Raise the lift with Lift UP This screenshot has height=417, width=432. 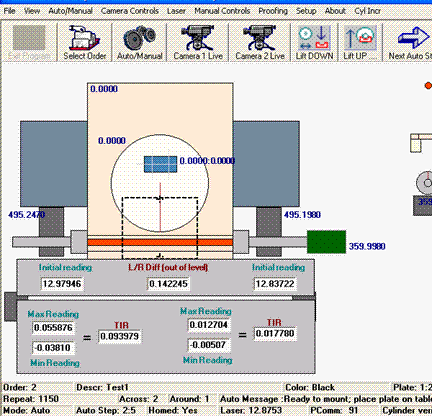[x=360, y=42]
